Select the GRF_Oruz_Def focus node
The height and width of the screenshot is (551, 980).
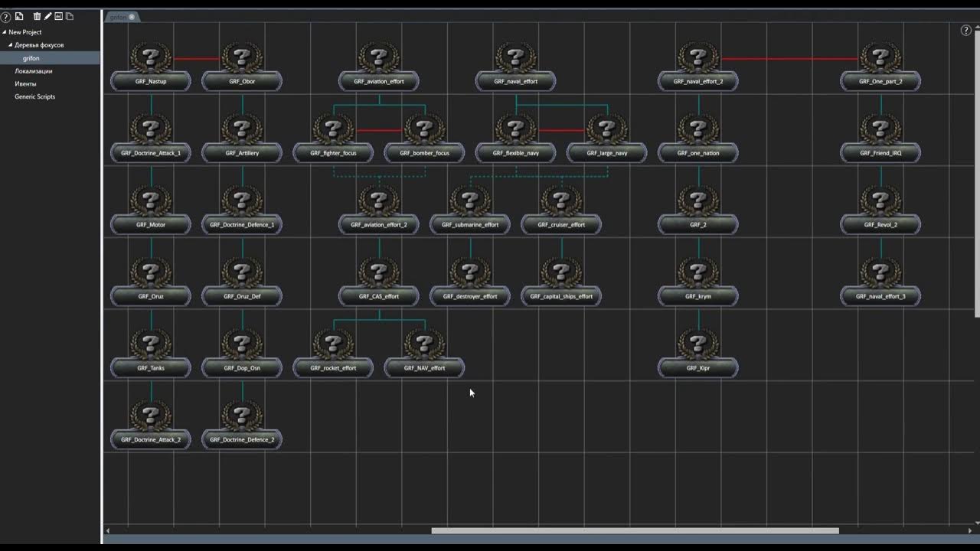click(242, 282)
